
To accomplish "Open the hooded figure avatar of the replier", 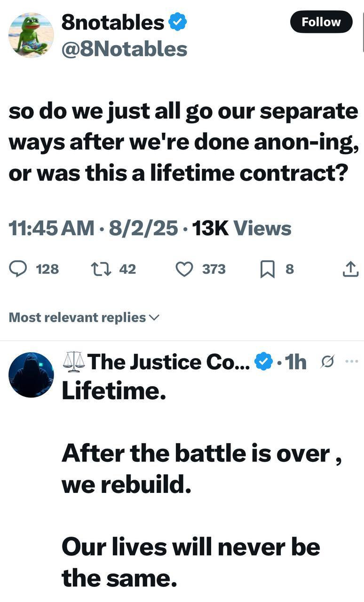I will click(x=31, y=375).
